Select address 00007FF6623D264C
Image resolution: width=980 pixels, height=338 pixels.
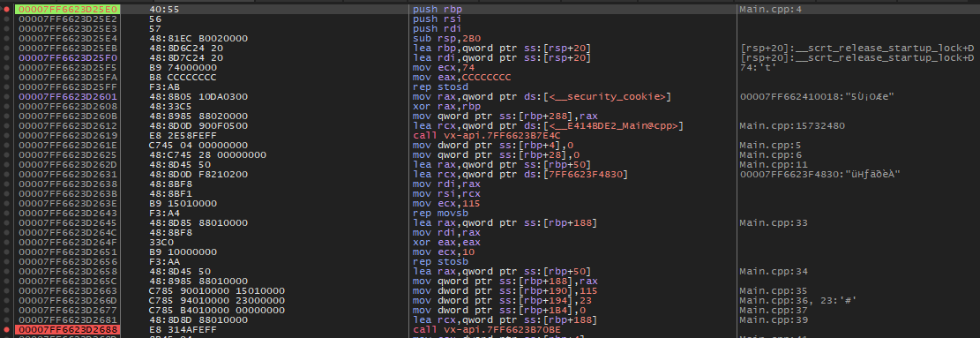68,232
